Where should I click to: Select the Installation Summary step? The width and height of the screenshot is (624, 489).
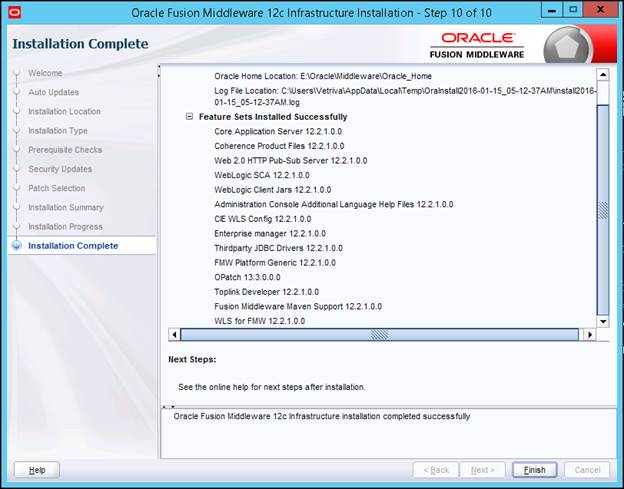66,207
